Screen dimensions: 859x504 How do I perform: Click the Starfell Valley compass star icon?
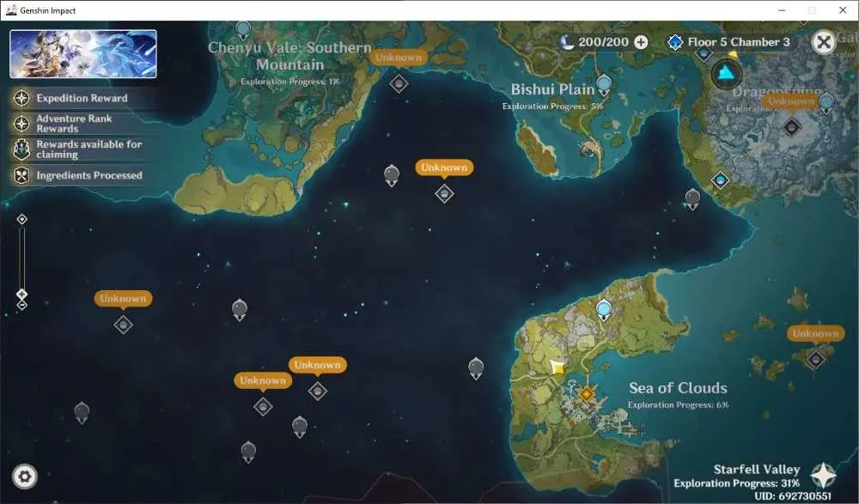pos(823,475)
